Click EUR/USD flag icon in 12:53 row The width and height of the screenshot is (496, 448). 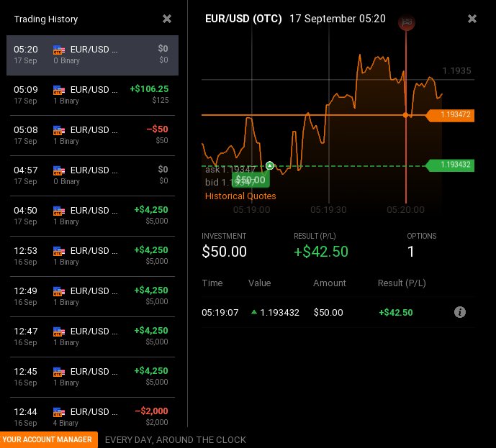tap(59, 251)
